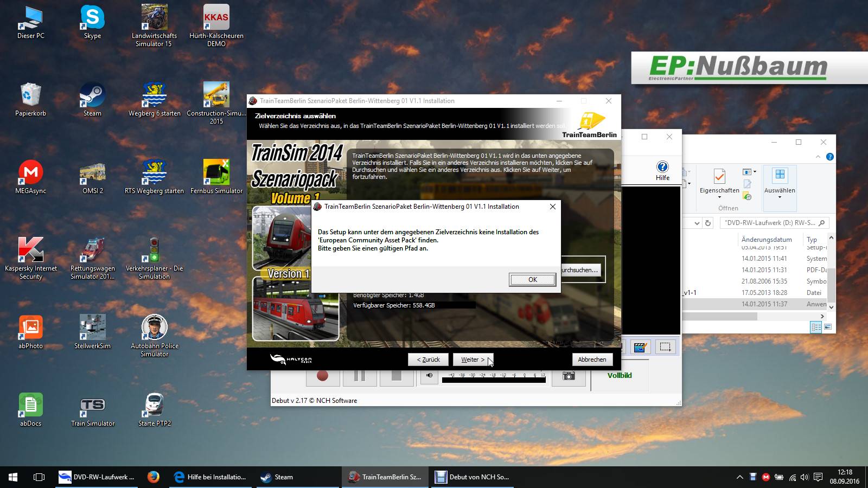Viewport: 868px width, 488px height.
Task: Select the Papierkorb recycle bin icon
Action: [31, 100]
